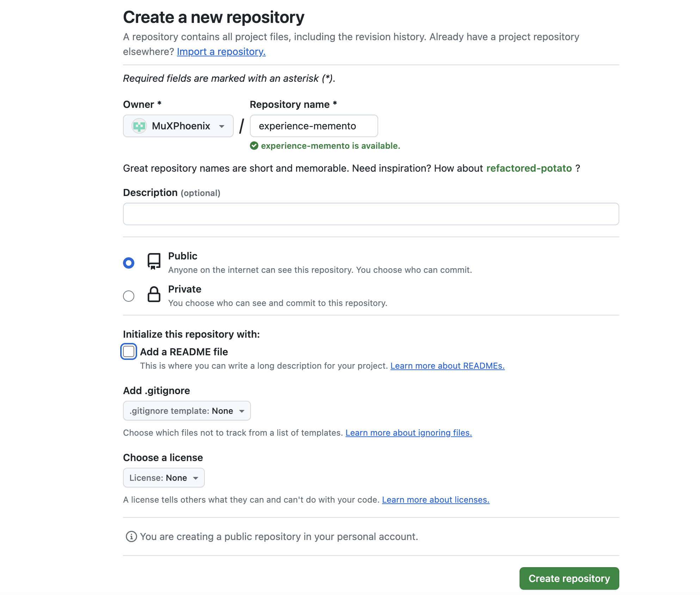700x595 pixels.
Task: Click the Description text field
Action: [371, 214]
